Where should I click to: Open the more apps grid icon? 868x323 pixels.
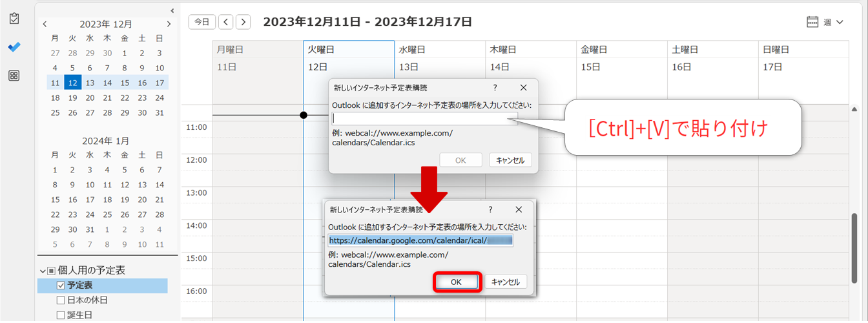14,76
